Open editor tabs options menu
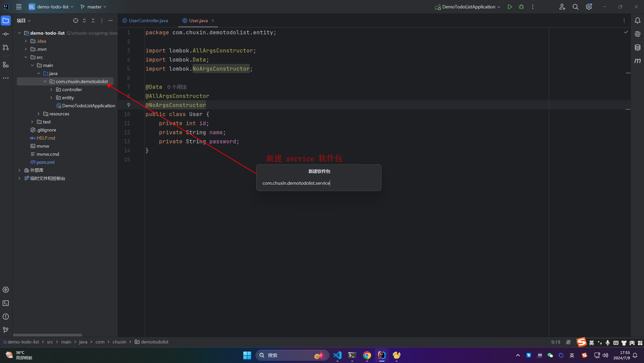Screen dimensions: 644x363 (x=624, y=21)
